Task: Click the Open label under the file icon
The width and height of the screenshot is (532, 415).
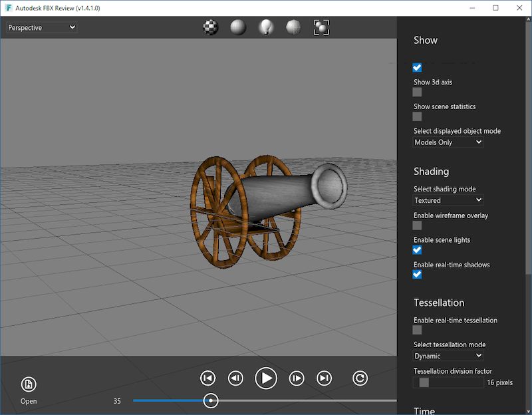Action: 27,402
